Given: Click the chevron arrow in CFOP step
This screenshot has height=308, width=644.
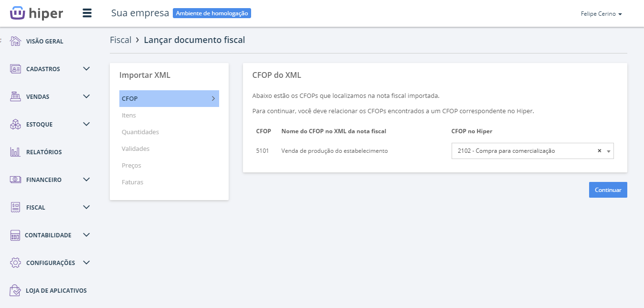Looking at the screenshot, I should click(x=213, y=98).
